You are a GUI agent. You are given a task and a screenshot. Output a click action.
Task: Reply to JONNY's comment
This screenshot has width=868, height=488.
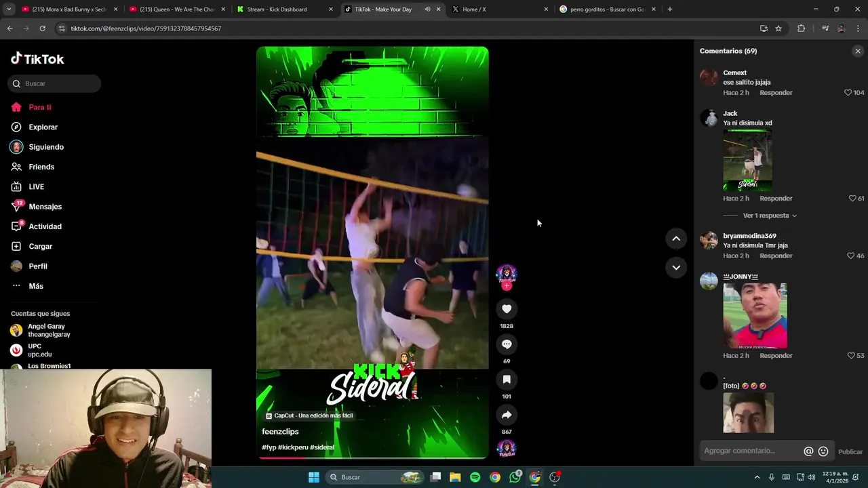tap(776, 356)
